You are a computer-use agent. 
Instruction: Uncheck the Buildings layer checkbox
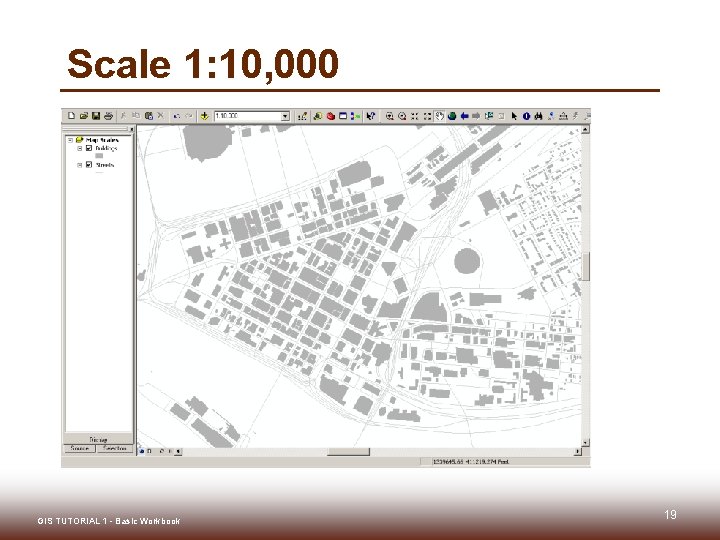pos(89,148)
